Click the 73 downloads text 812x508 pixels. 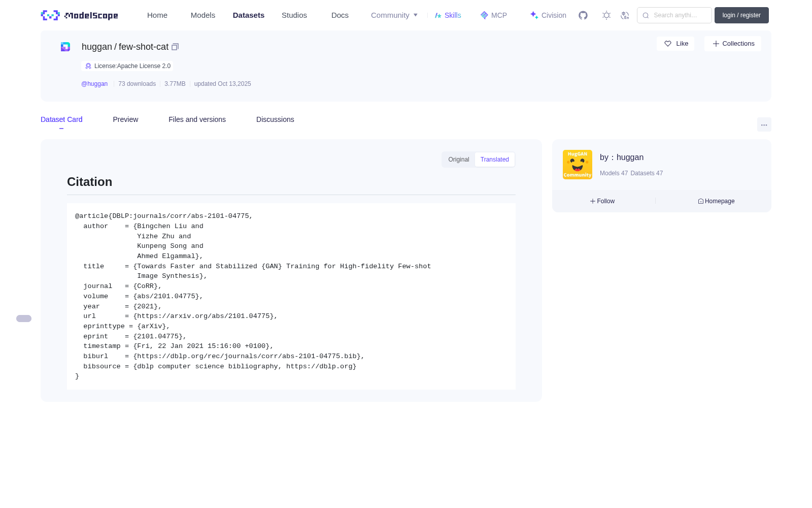coord(137,84)
